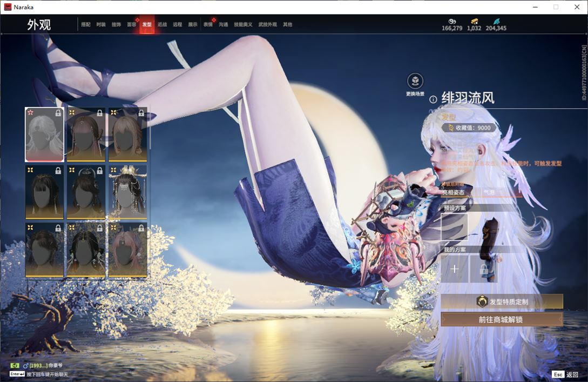This screenshot has height=382, width=588.
Task: Click the 更换场景 change-scene icon
Action: tap(415, 81)
